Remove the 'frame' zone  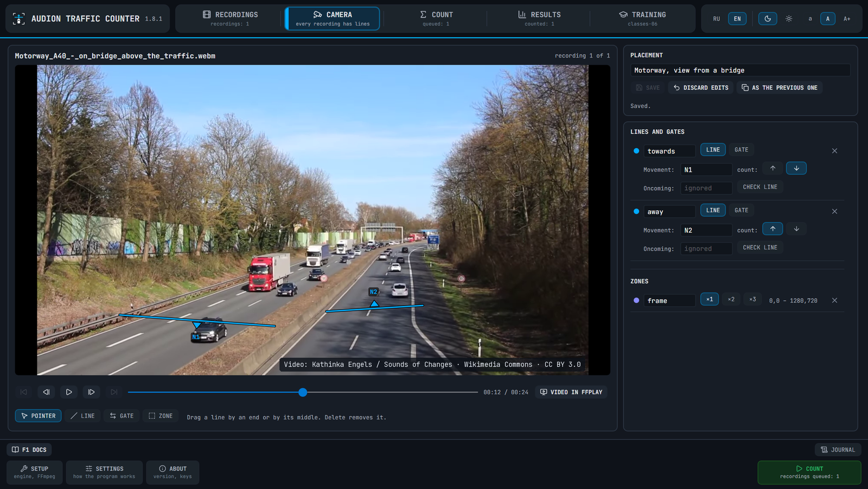tap(834, 300)
